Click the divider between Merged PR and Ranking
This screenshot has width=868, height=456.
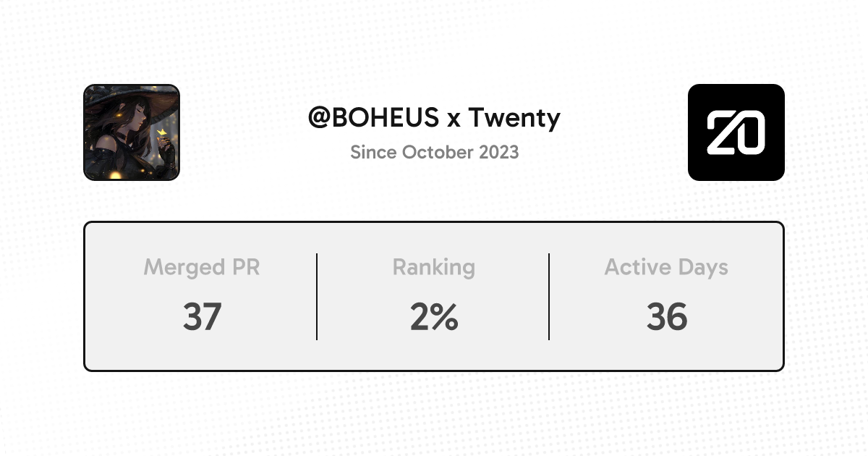click(x=317, y=297)
